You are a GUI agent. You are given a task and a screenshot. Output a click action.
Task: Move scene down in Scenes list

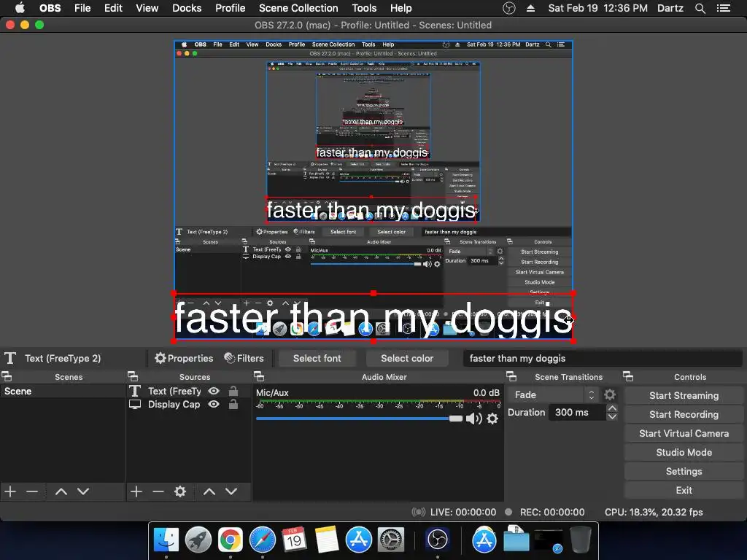[83, 491]
